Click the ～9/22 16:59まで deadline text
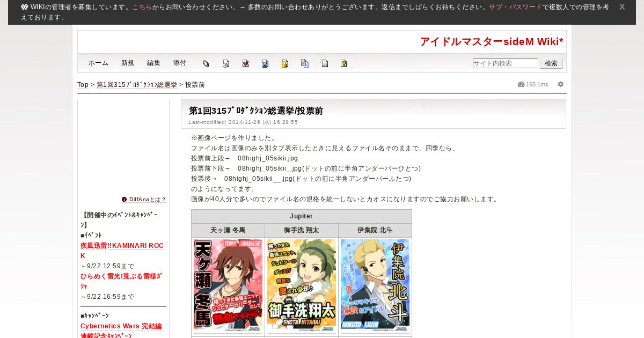 pos(107,297)
